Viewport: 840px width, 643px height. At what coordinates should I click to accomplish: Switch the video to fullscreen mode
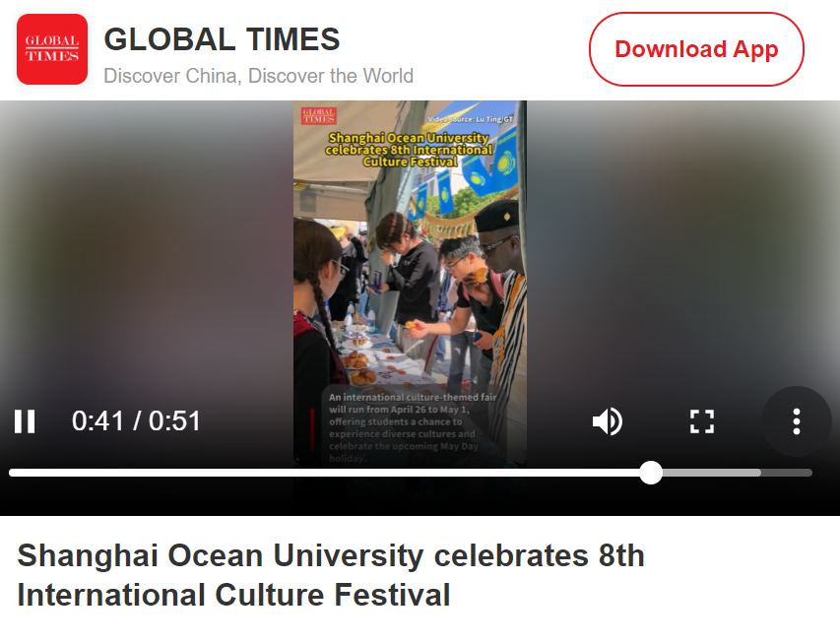tap(702, 421)
